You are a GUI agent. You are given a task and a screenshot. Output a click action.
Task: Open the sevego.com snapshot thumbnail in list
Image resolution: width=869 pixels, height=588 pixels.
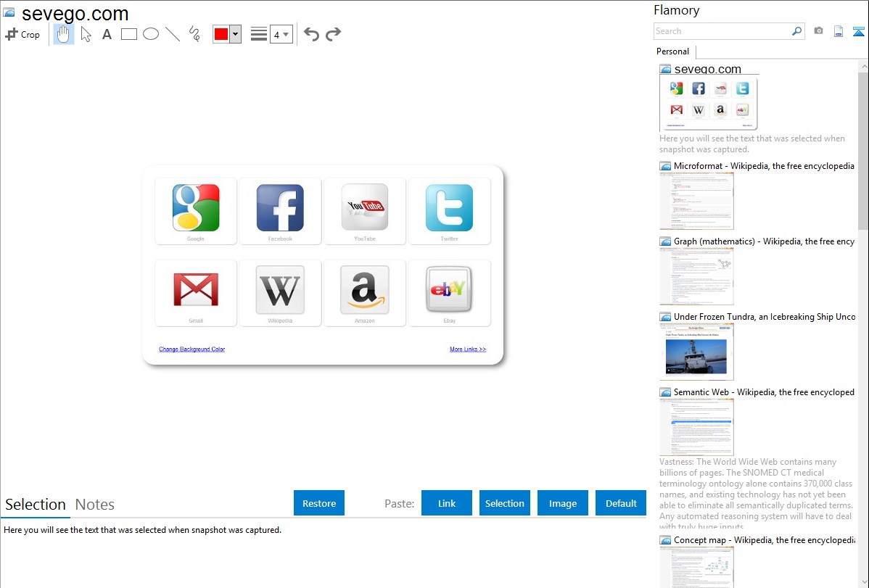[708, 104]
